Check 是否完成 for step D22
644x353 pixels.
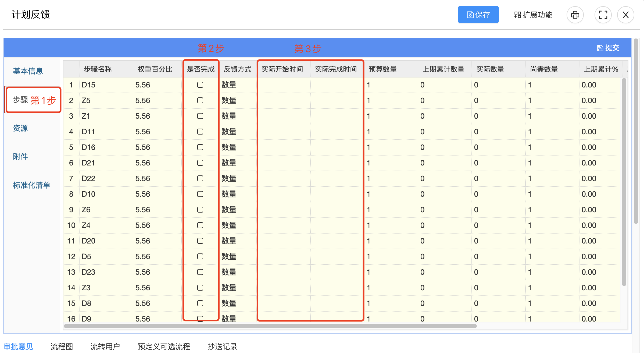pos(200,178)
